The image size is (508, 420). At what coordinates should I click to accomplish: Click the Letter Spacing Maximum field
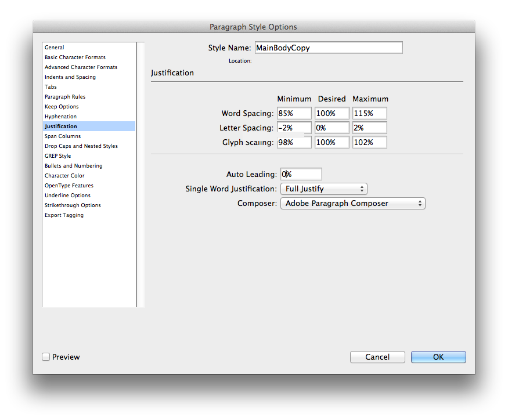point(369,128)
